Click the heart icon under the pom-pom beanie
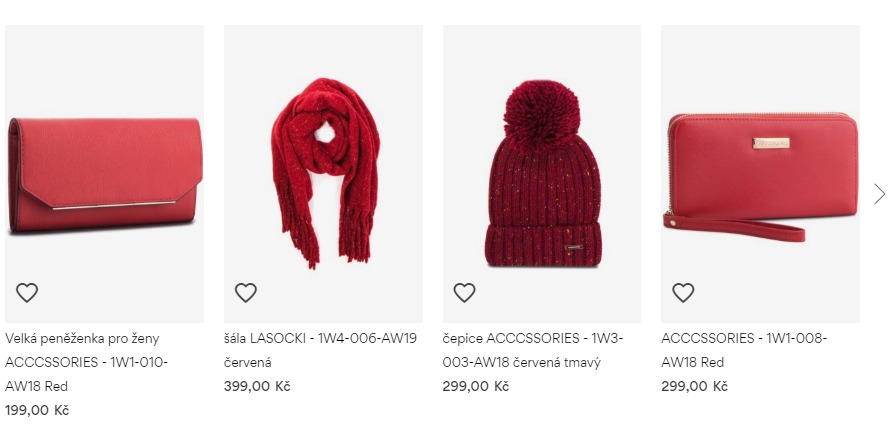Screen dimensions: 888x436 (464, 293)
